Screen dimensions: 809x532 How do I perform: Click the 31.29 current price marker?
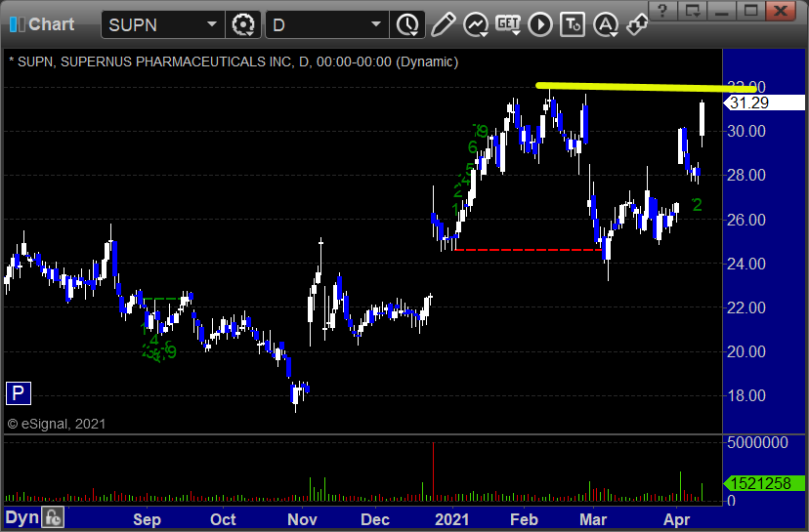(764, 102)
